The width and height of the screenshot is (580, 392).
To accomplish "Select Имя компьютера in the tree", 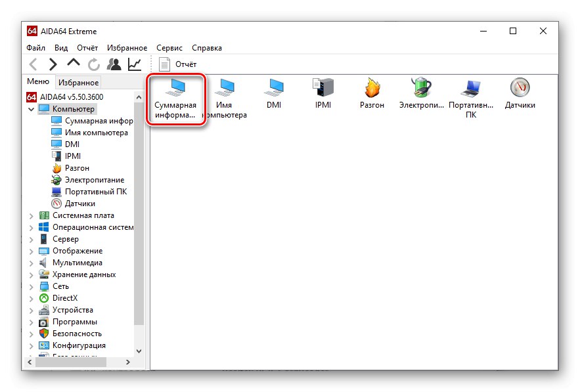I will 96,133.
